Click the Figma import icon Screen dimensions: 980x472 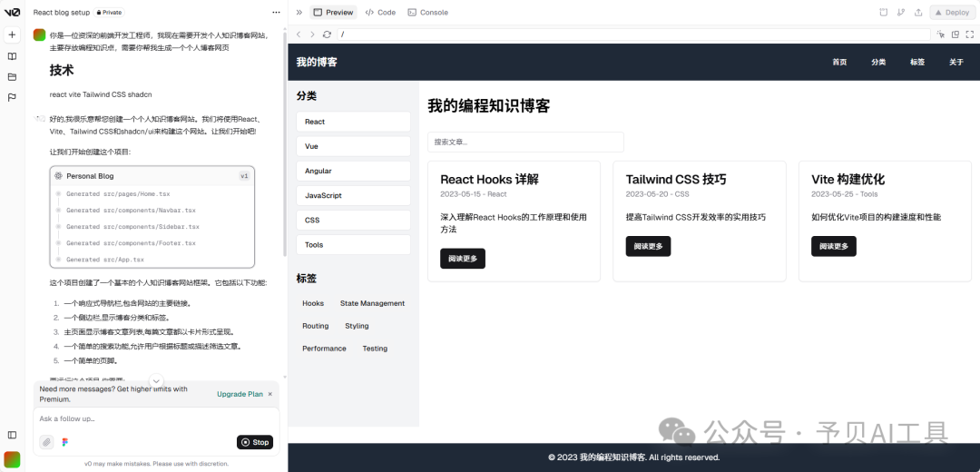click(x=65, y=442)
